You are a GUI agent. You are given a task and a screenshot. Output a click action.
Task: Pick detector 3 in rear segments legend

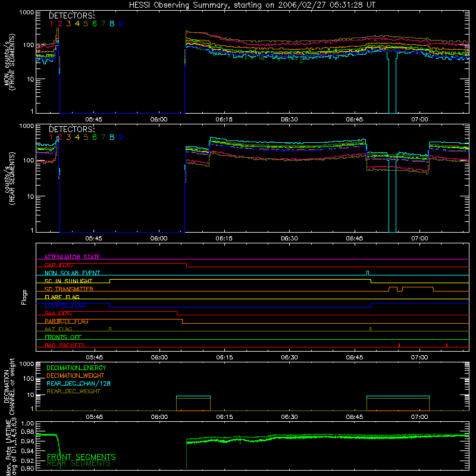click(68, 137)
